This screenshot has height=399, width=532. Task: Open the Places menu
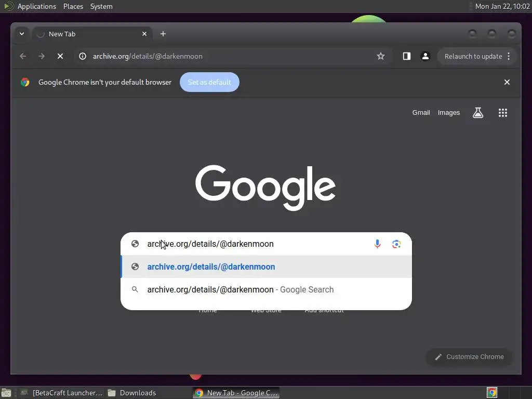pyautogui.click(x=73, y=6)
